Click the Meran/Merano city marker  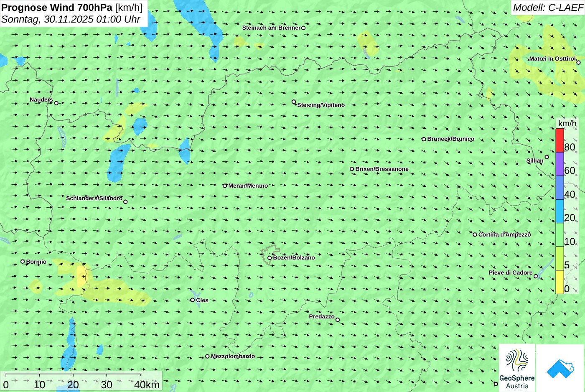point(225,186)
